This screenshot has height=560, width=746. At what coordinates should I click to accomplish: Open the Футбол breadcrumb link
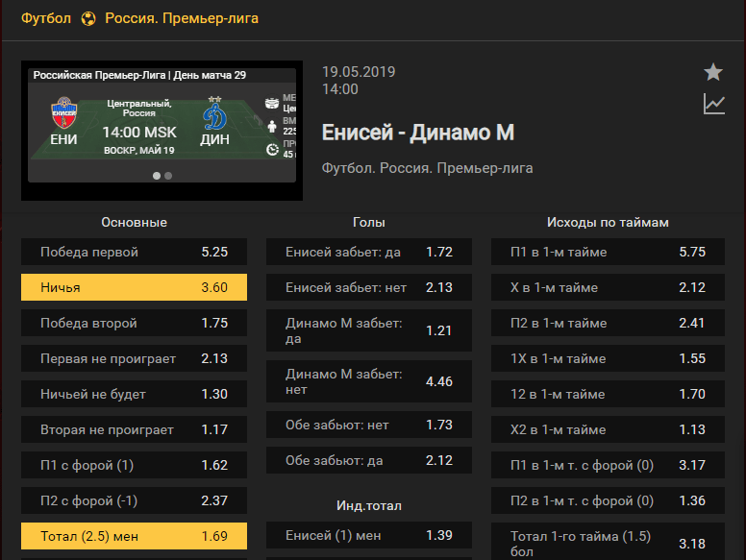46,18
